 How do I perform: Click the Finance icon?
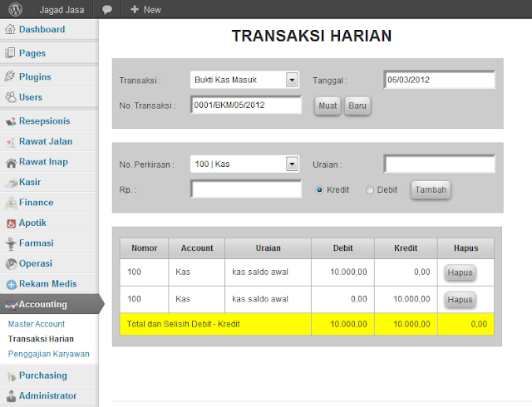[11, 203]
